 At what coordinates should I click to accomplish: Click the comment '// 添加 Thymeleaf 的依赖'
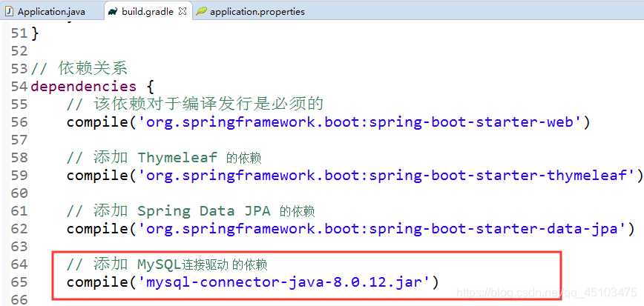[x=164, y=158]
